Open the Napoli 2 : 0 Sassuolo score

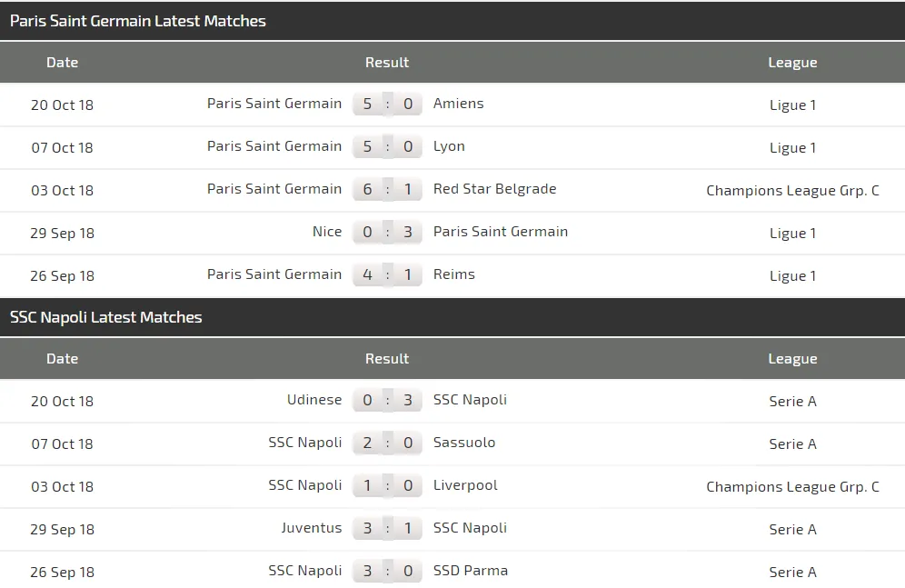click(x=387, y=443)
